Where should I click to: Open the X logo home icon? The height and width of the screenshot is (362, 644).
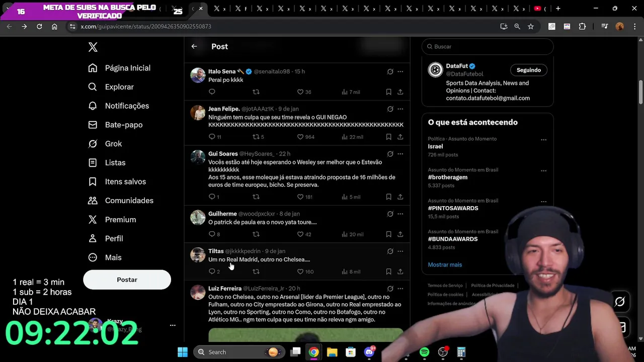click(93, 47)
